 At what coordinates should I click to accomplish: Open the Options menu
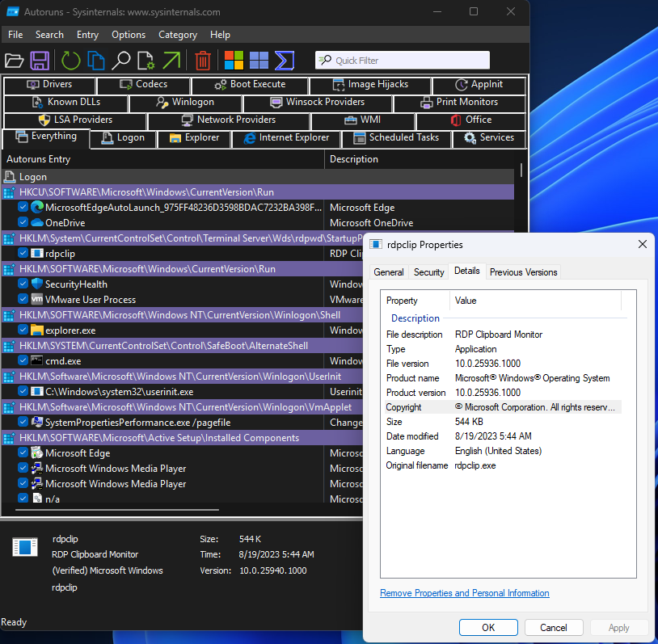coord(129,35)
